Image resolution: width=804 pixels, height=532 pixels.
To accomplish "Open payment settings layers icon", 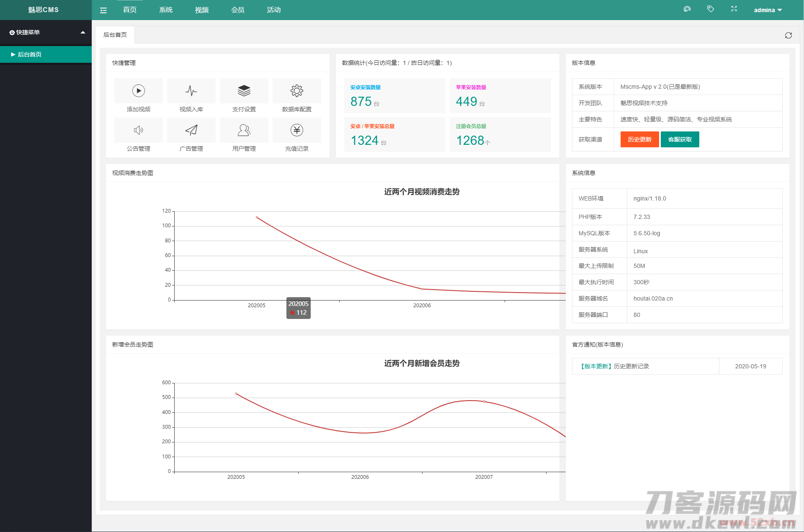I will [244, 91].
